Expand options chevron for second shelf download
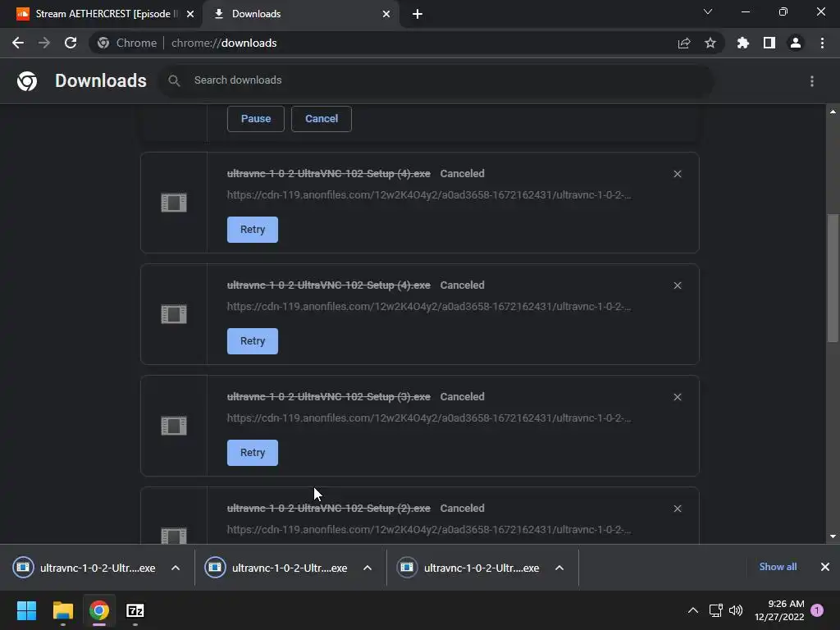The image size is (840, 630). point(367,568)
